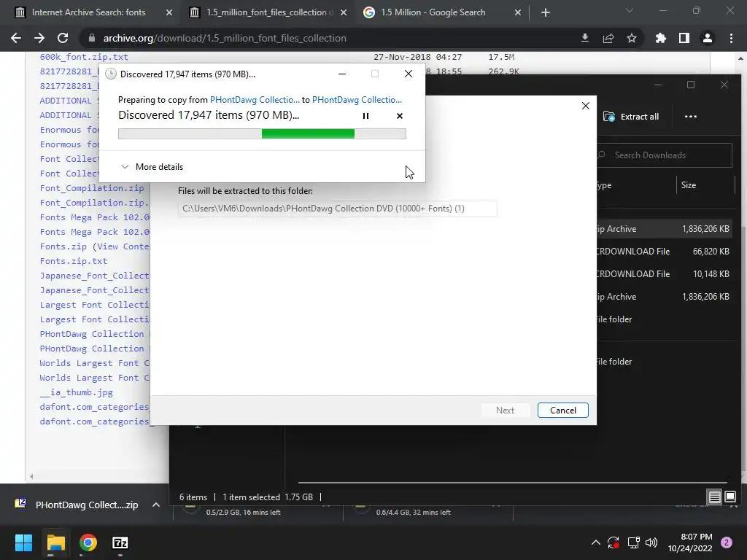Expand the PHontDawg Collect zip download chevron
This screenshot has height=560, width=747.
[156, 505]
